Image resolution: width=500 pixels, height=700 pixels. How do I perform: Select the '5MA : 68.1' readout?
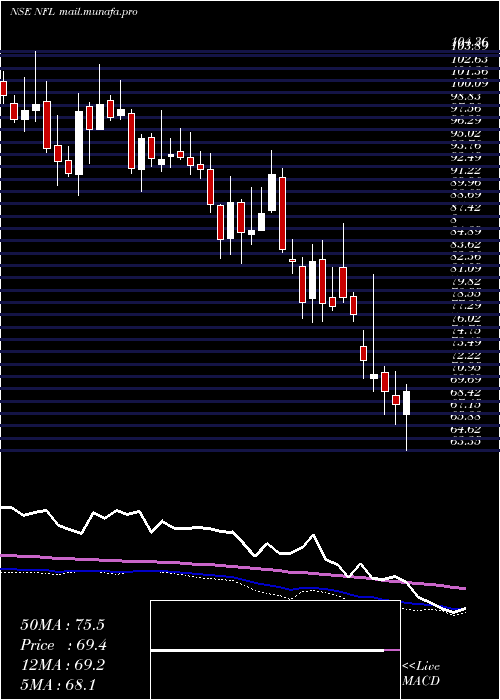58,685
